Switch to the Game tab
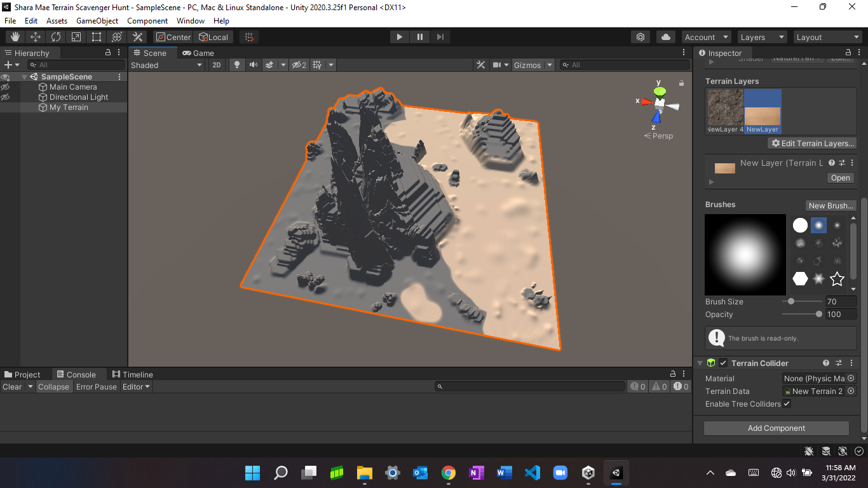 (x=198, y=53)
